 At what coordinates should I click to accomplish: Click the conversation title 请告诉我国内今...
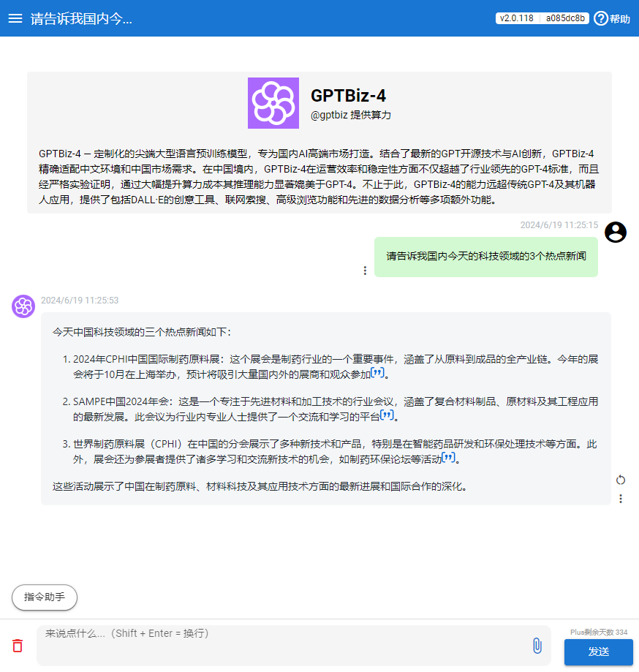81,19
